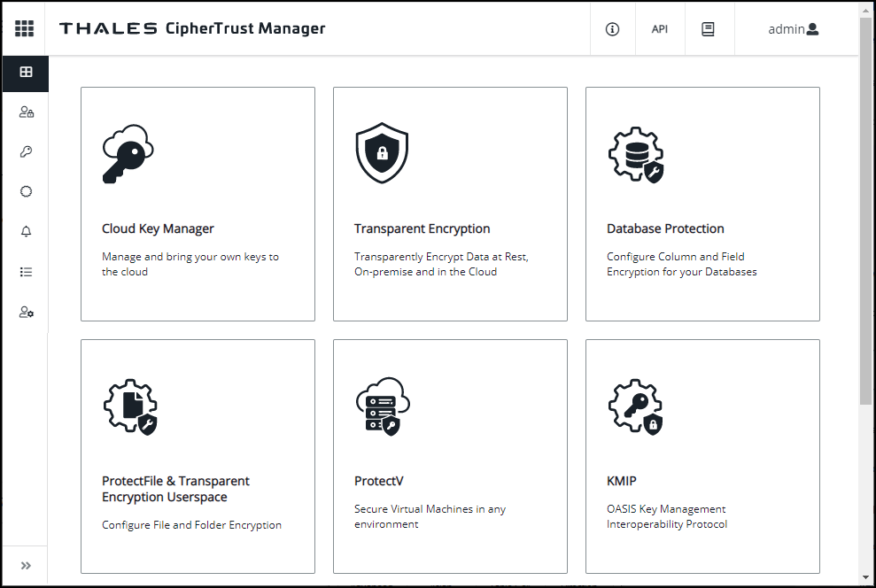The height and width of the screenshot is (588, 876).
Task: Open the records list icon in sidebar
Action: pos(26,272)
